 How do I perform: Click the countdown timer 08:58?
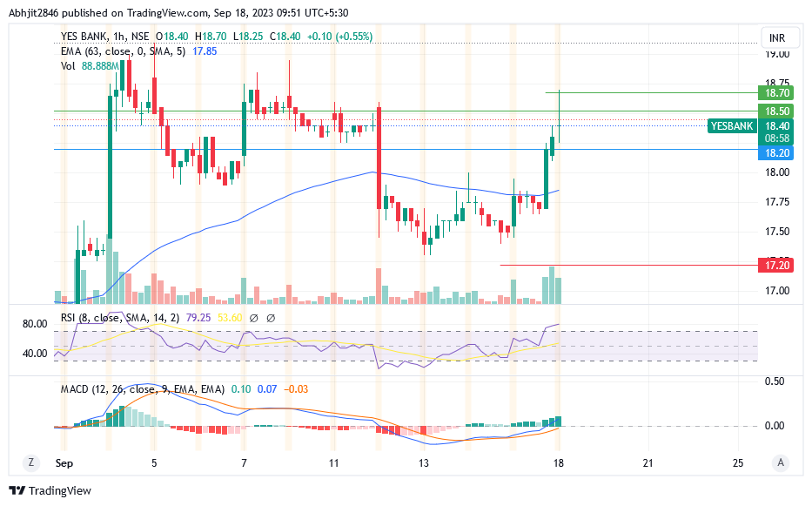775,138
